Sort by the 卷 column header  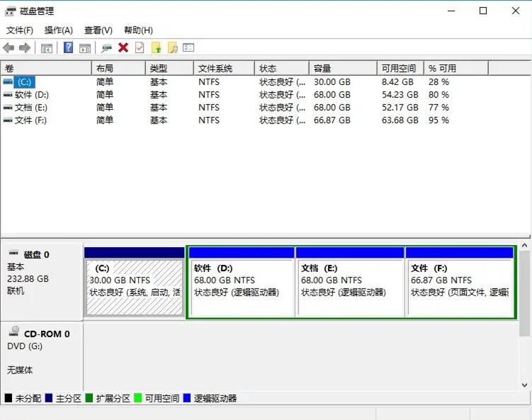46,68
